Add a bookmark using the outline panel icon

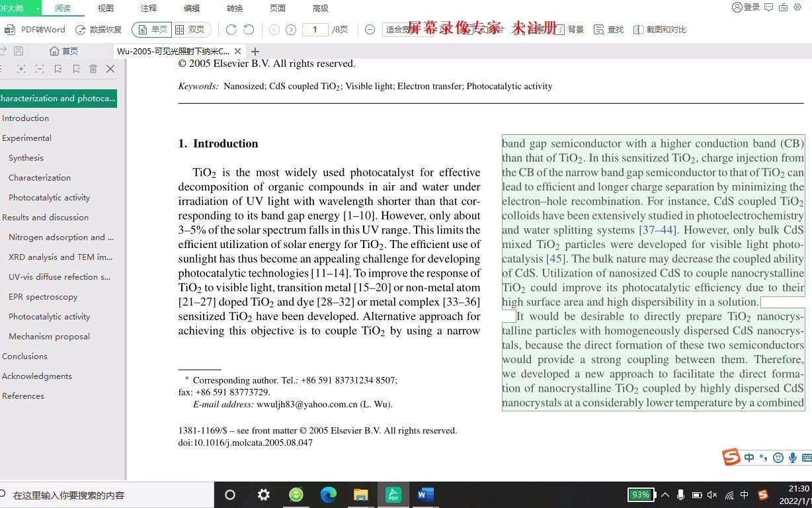point(58,69)
